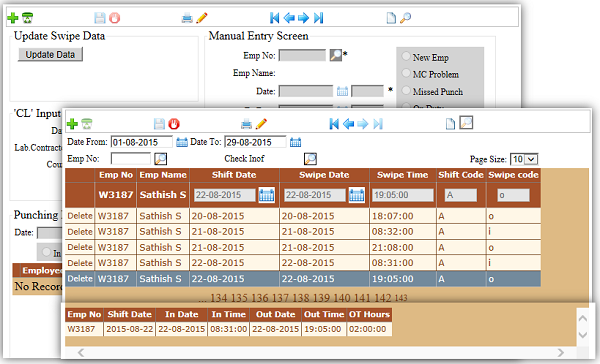Click Check Inof magnifier icon
This screenshot has height=364, width=600.
310,159
